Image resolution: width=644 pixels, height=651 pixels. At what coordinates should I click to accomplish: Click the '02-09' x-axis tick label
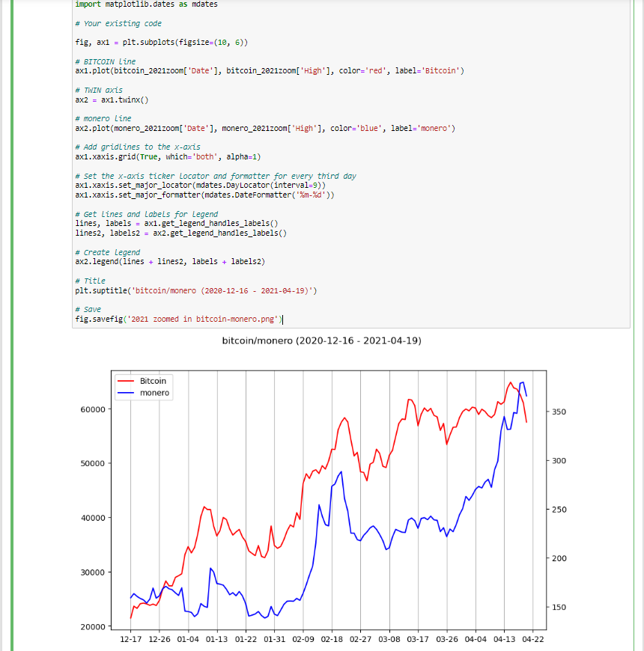coord(303,639)
